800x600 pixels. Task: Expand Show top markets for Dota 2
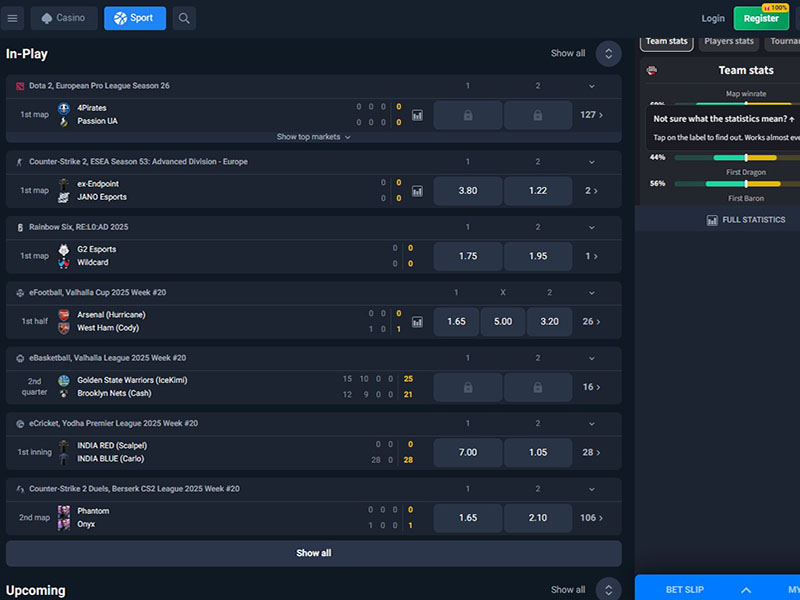coord(314,137)
